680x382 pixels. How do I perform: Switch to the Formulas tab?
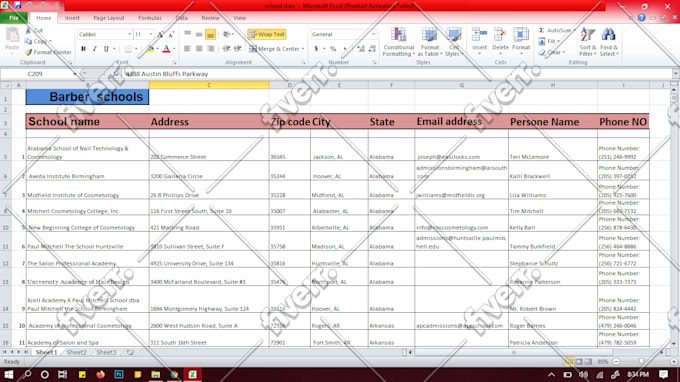(x=150, y=18)
